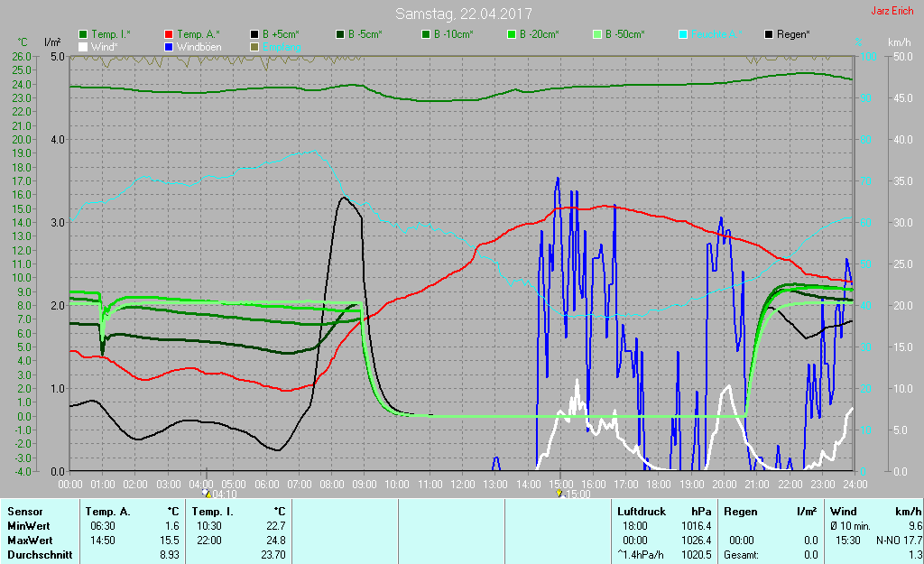This screenshot has width=924, height=564.
Task: Click the outdoor minimum value 1.6
Action: click(x=172, y=526)
